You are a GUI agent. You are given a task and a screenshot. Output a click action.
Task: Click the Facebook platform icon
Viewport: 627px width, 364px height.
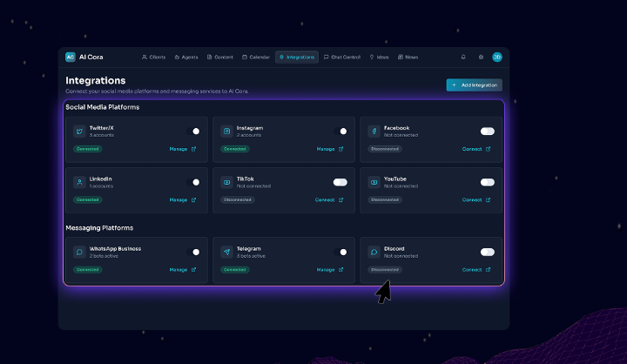374,131
